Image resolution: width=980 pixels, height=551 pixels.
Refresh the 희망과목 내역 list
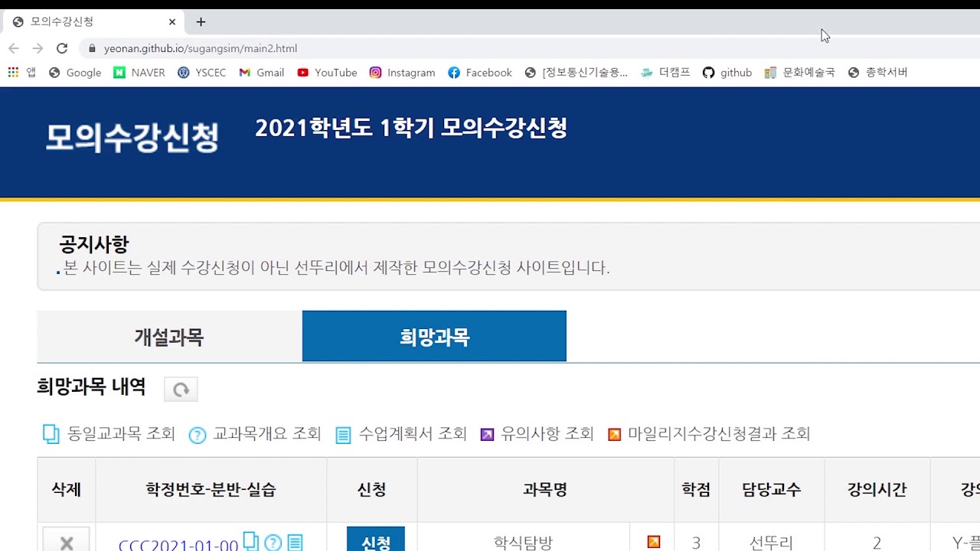[x=181, y=390]
